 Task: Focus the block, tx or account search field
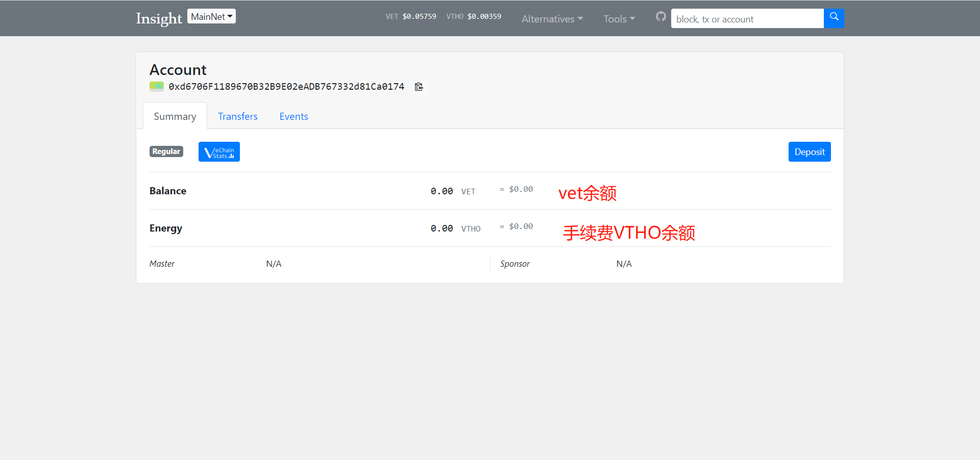747,19
